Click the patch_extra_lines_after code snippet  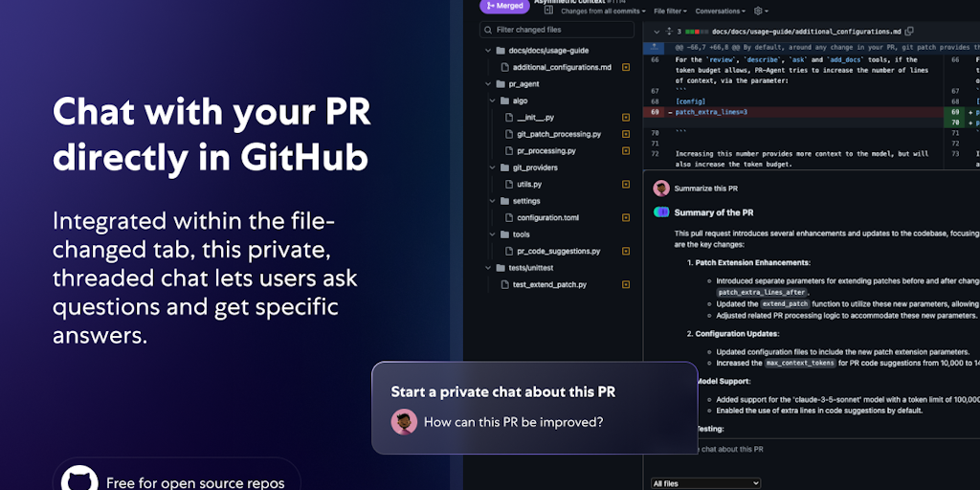click(763, 293)
